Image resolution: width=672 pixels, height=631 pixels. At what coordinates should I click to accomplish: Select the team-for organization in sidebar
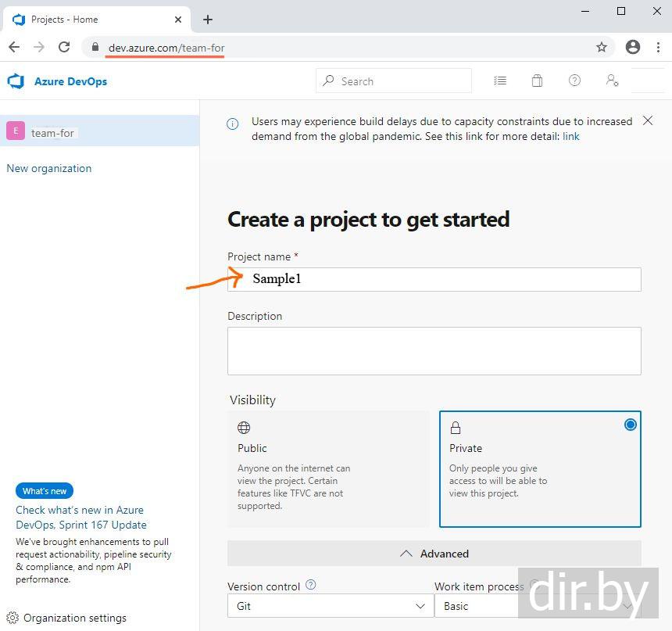(x=99, y=131)
